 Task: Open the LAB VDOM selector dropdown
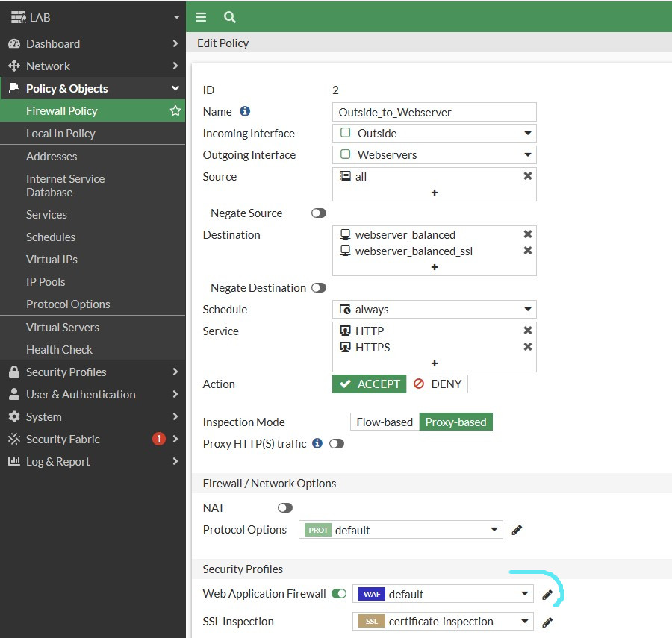coord(176,18)
